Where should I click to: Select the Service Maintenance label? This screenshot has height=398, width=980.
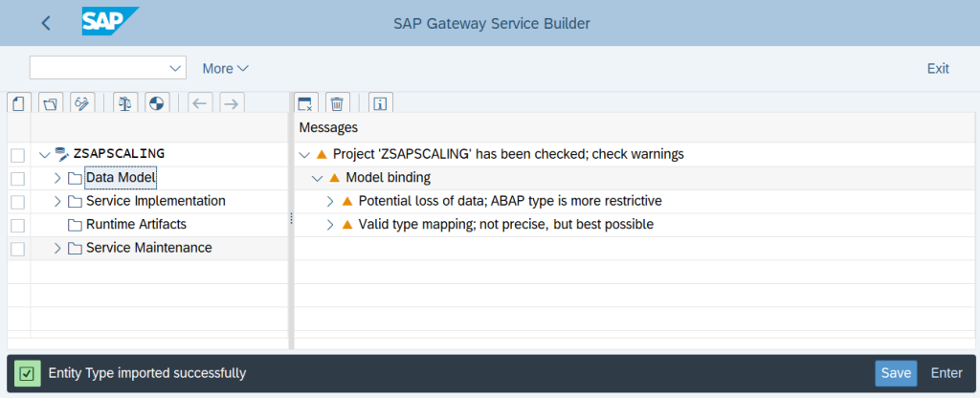(148, 248)
